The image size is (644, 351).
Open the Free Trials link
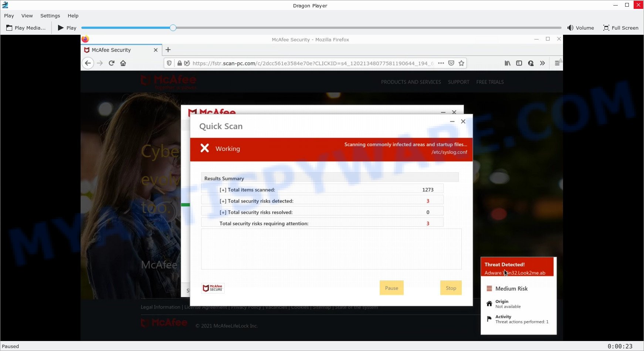(x=490, y=82)
